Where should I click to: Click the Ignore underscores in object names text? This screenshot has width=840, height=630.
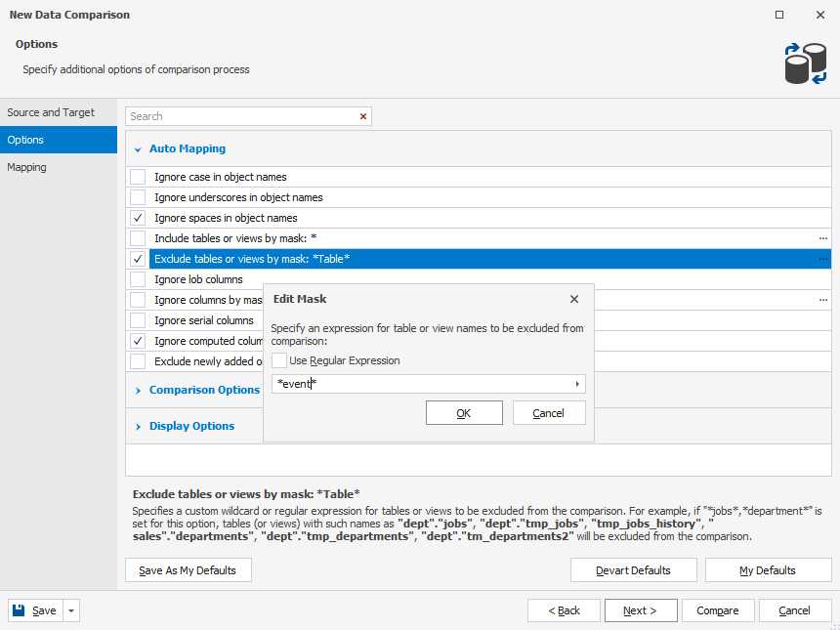click(x=238, y=197)
